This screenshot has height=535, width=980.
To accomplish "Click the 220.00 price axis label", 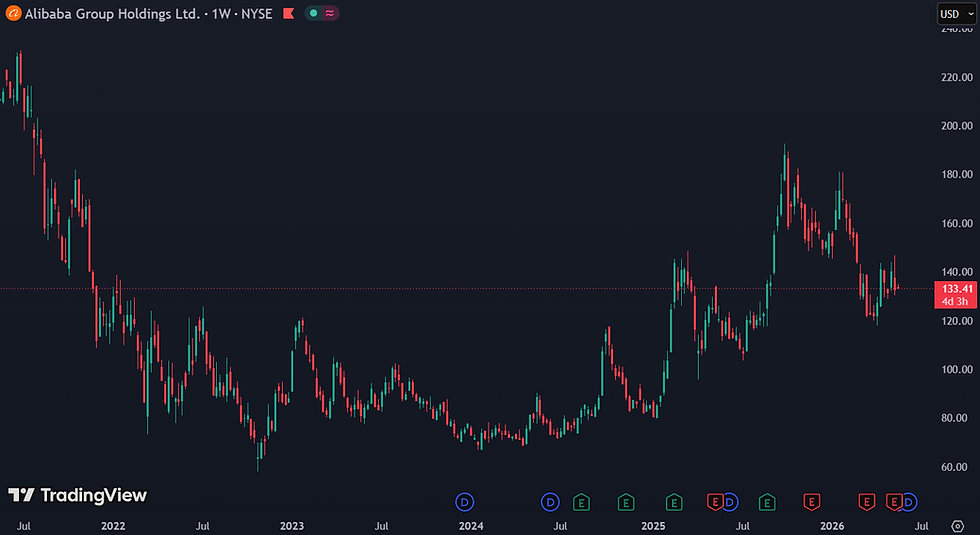I will point(957,77).
